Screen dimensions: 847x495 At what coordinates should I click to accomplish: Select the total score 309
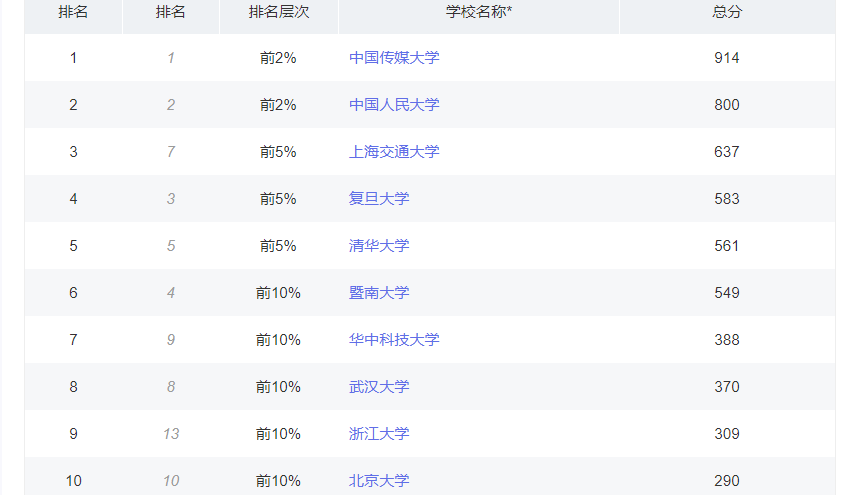pos(727,434)
